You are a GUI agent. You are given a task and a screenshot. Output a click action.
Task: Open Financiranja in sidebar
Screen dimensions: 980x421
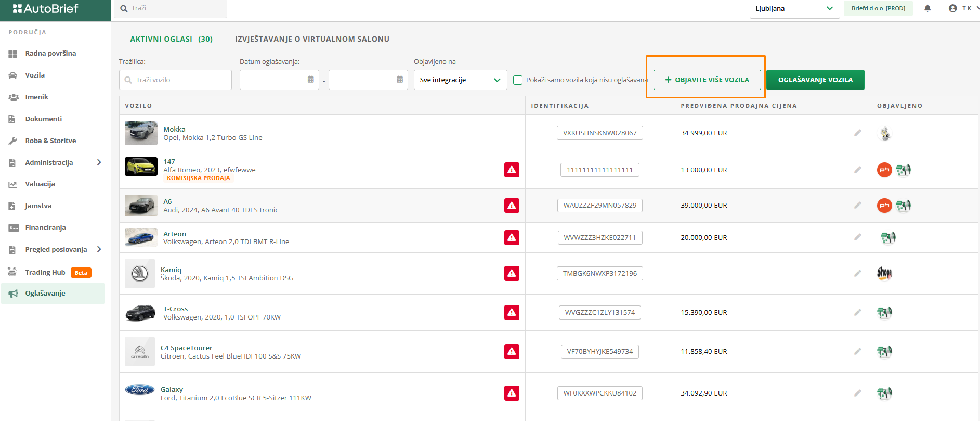45,227
